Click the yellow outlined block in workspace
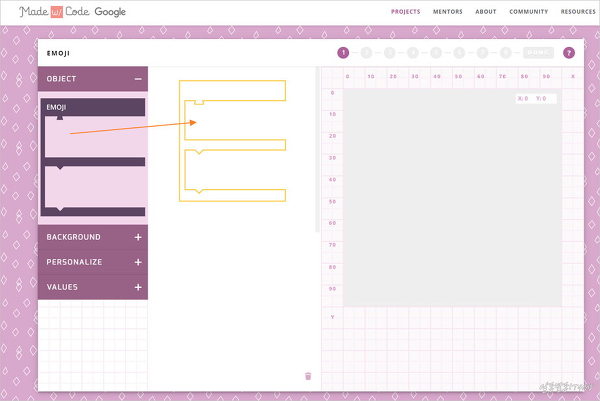The image size is (600, 401). [x=232, y=91]
